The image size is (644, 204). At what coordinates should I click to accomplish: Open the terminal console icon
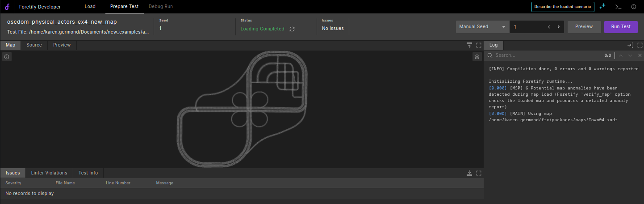pyautogui.click(x=618, y=7)
